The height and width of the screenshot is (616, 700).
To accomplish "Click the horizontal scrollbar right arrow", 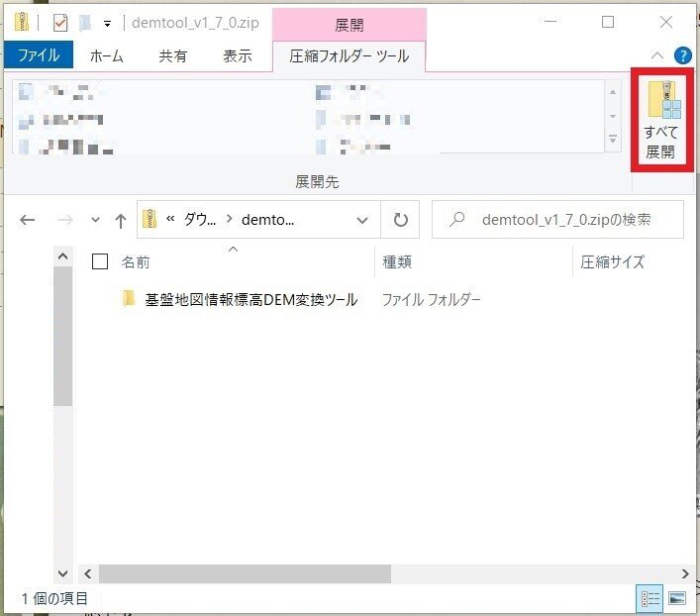I will [685, 574].
